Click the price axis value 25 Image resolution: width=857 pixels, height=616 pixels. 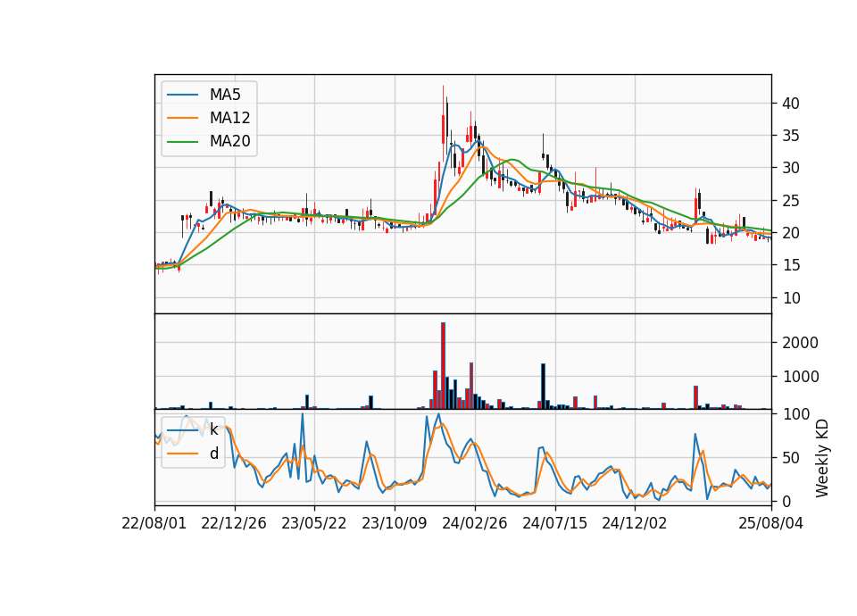[790, 201]
